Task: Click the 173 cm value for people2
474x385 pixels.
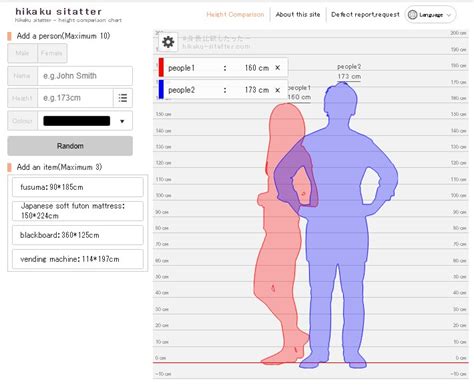Action: 257,90
